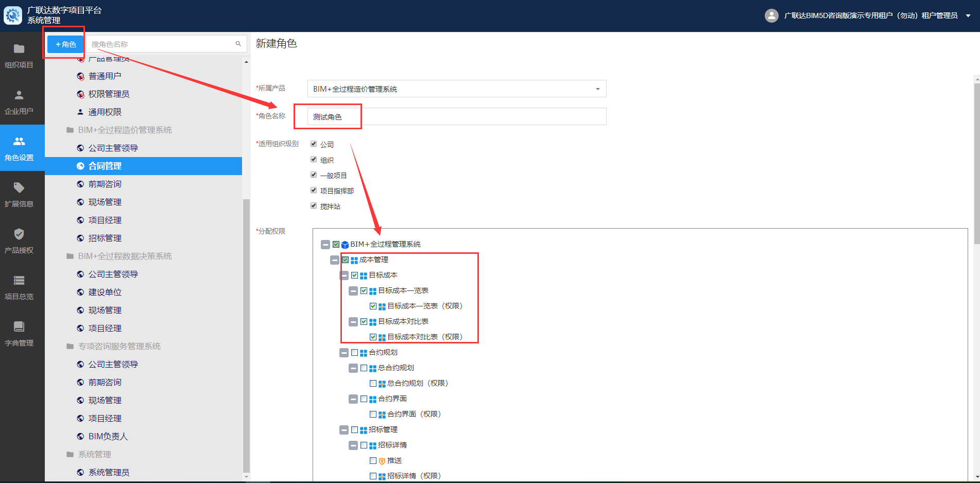The image size is (980, 483).
Task: Collapse the 目标成本一览表 tree node
Action: coord(353,291)
